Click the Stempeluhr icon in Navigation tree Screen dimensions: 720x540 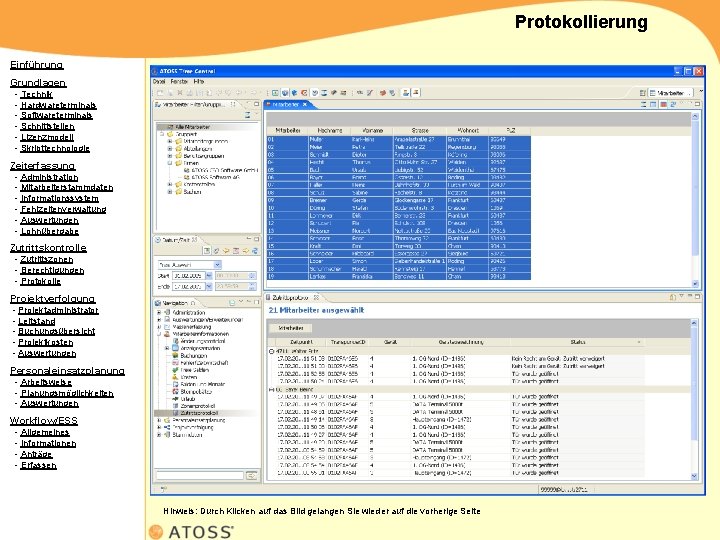click(175, 392)
